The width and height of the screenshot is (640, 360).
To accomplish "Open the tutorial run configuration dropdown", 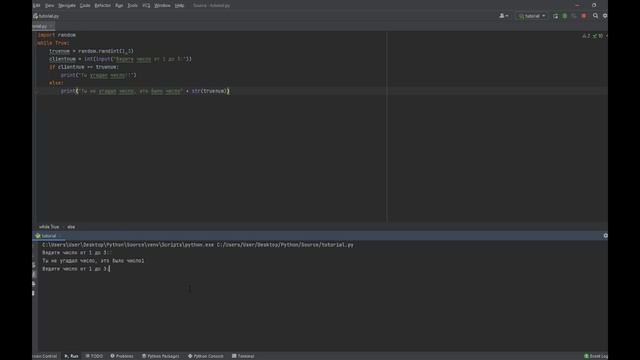I will pos(532,16).
